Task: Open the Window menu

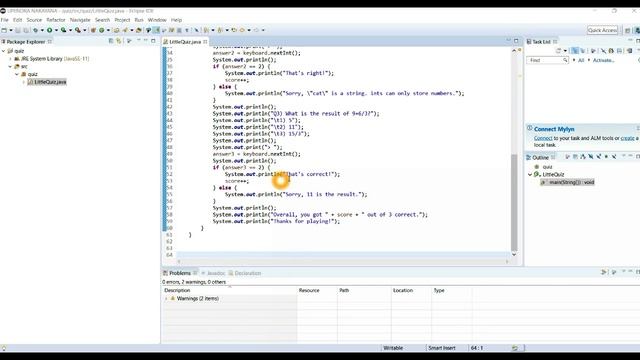Action: coord(157,20)
